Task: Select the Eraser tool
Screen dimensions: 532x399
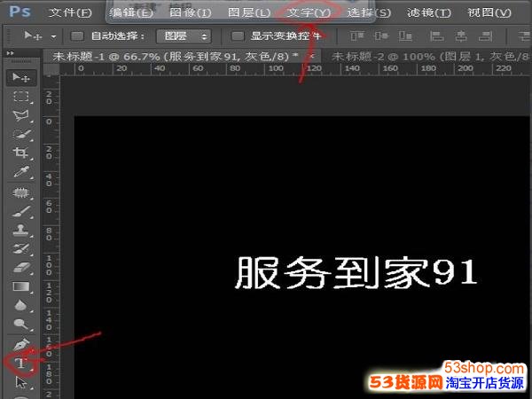Action: [21, 268]
